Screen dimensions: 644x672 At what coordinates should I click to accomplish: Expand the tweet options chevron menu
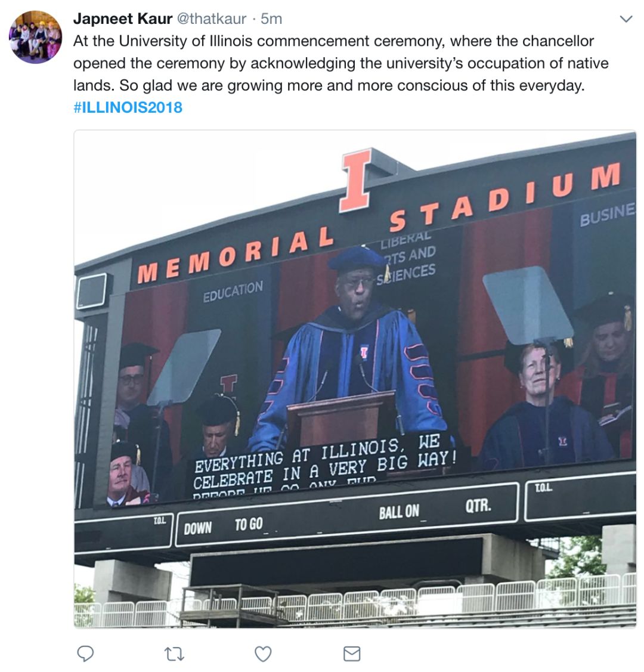[x=626, y=19]
